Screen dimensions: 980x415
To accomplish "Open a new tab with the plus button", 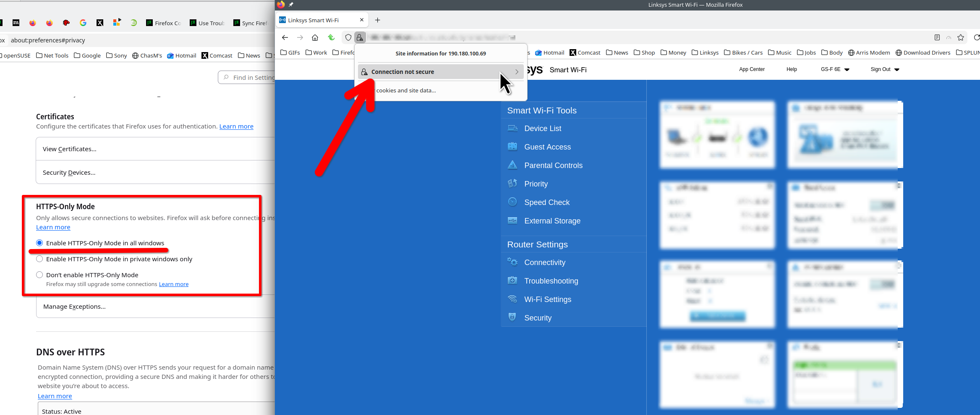I will (378, 20).
